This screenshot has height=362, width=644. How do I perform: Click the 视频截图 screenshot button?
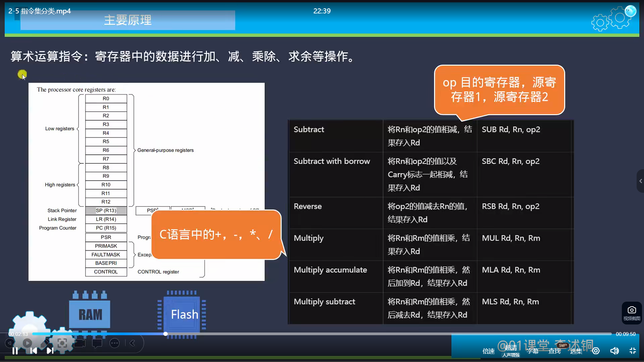point(632,313)
